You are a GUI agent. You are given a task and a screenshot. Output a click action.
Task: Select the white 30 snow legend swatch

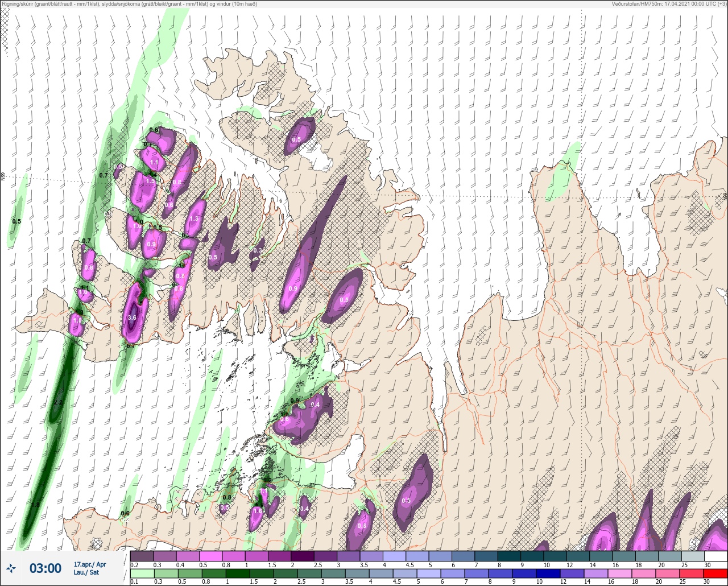click(715, 556)
